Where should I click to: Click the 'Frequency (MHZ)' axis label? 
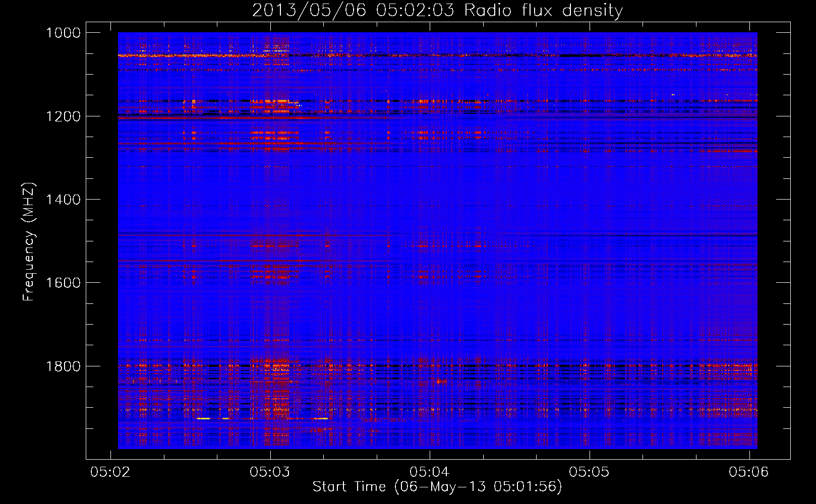click(x=29, y=242)
